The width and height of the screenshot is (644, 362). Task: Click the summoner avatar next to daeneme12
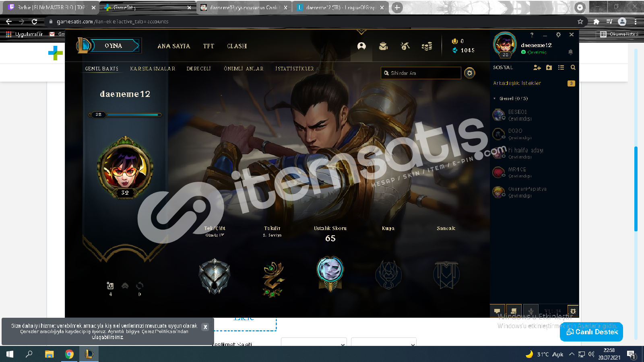point(505,44)
